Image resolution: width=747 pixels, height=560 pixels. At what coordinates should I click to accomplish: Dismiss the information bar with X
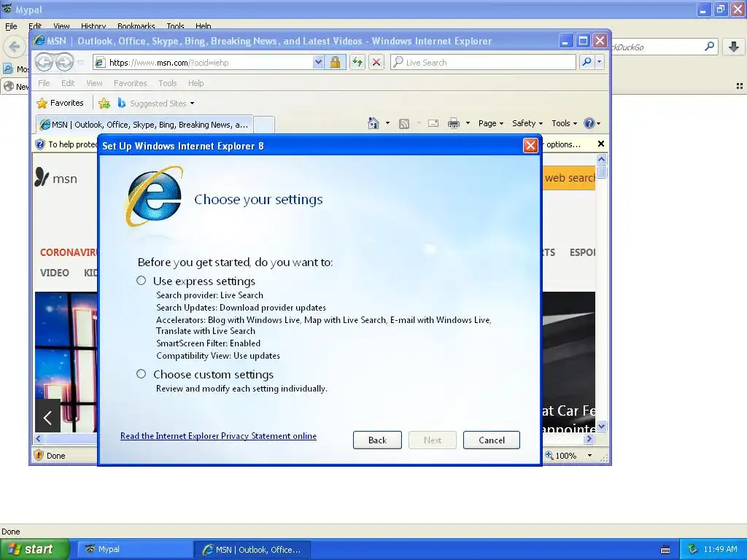(x=601, y=144)
